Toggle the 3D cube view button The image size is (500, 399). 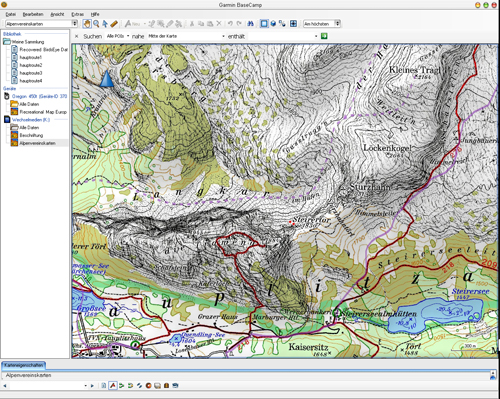point(273,24)
